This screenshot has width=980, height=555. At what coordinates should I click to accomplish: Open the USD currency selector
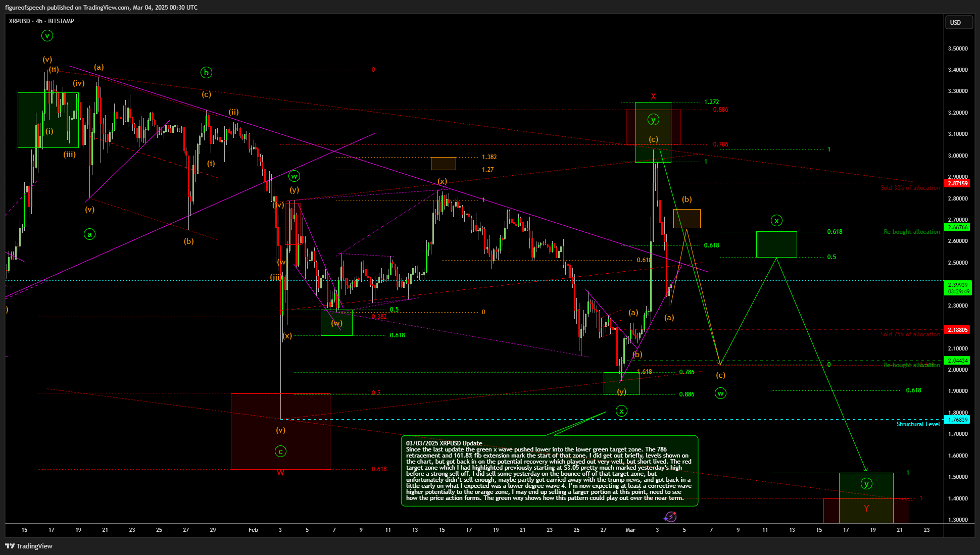(x=958, y=22)
